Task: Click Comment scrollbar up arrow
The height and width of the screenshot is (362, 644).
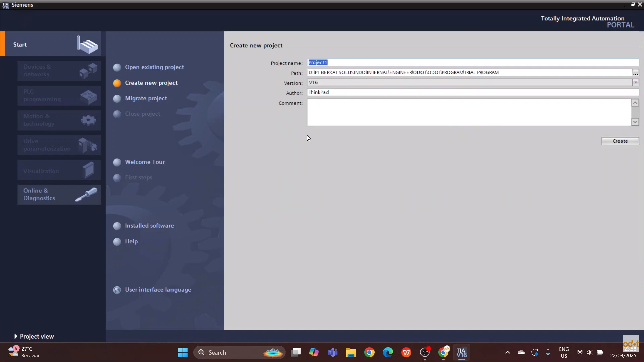Action: (635, 103)
